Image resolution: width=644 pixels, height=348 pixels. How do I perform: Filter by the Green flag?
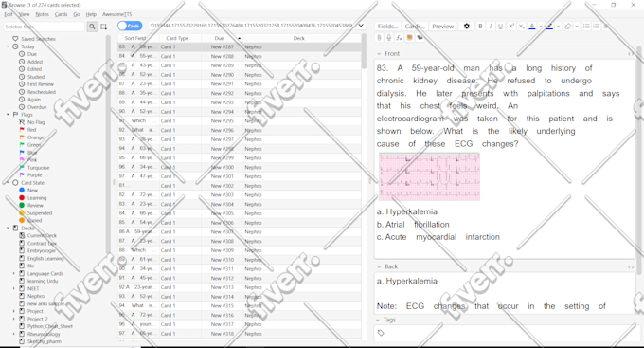point(34,145)
